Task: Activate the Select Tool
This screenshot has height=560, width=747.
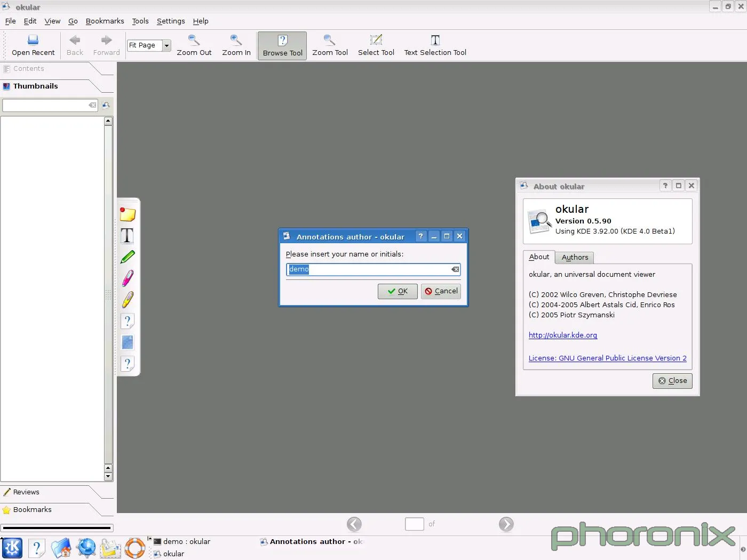Action: 376,45
